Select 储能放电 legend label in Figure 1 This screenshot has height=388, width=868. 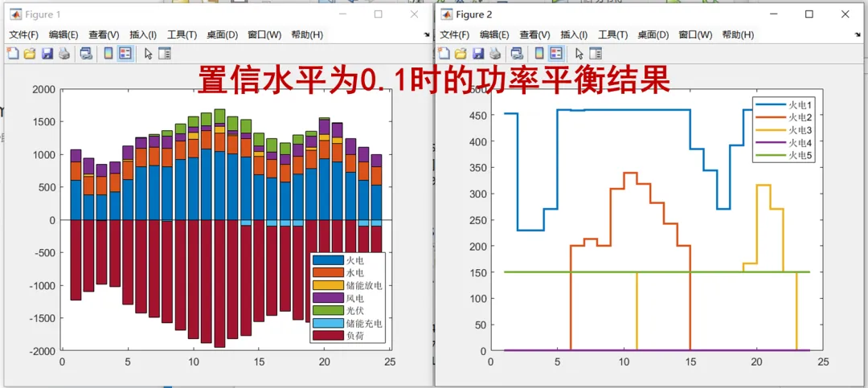pyautogui.click(x=364, y=285)
